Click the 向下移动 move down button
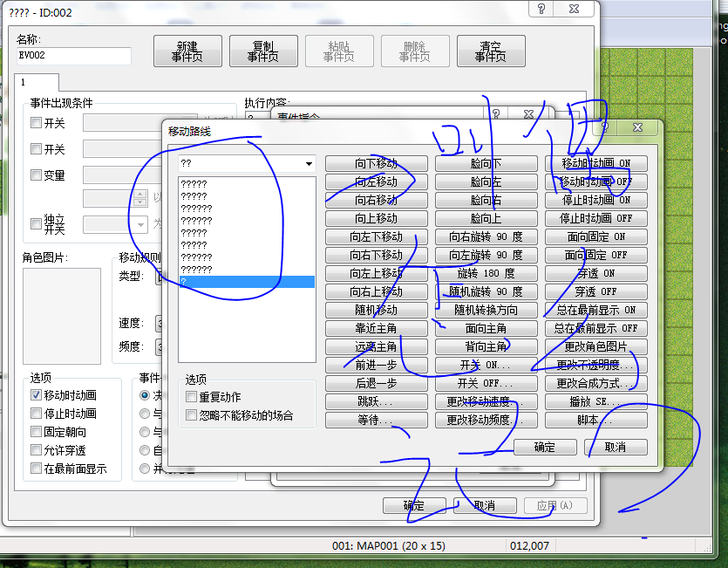Screen dimensions: 728x568 pyautogui.click(x=376, y=164)
